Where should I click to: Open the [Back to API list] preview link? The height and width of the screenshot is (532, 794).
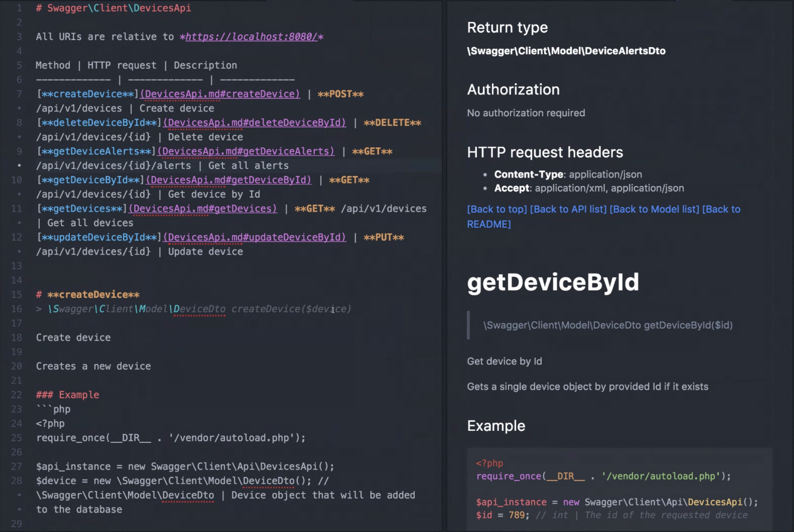click(568, 209)
